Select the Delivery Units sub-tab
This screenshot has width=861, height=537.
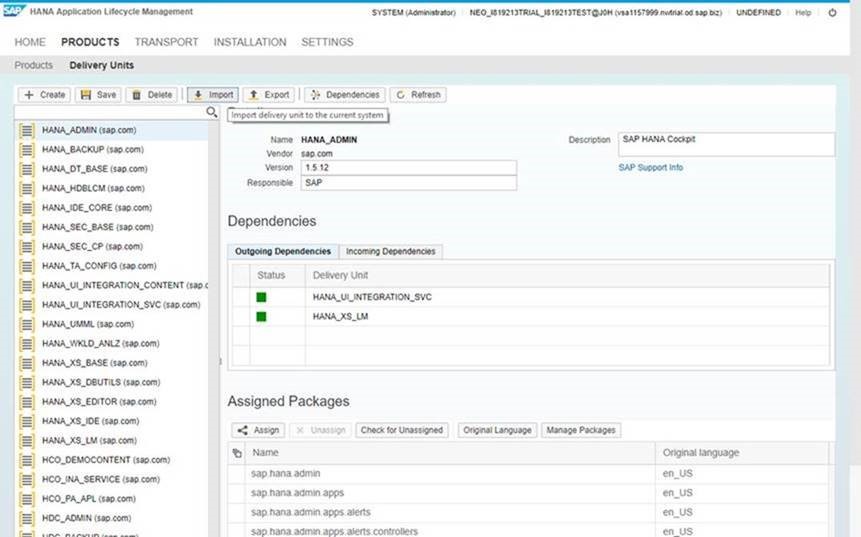[x=102, y=65]
